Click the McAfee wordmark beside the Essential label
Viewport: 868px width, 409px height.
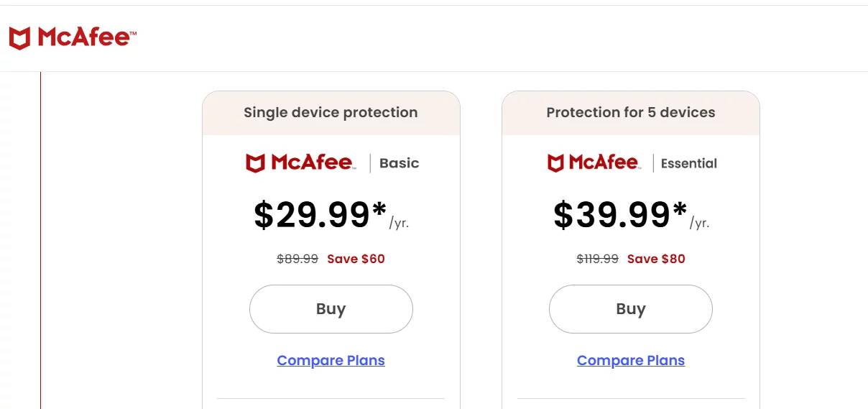click(x=604, y=162)
